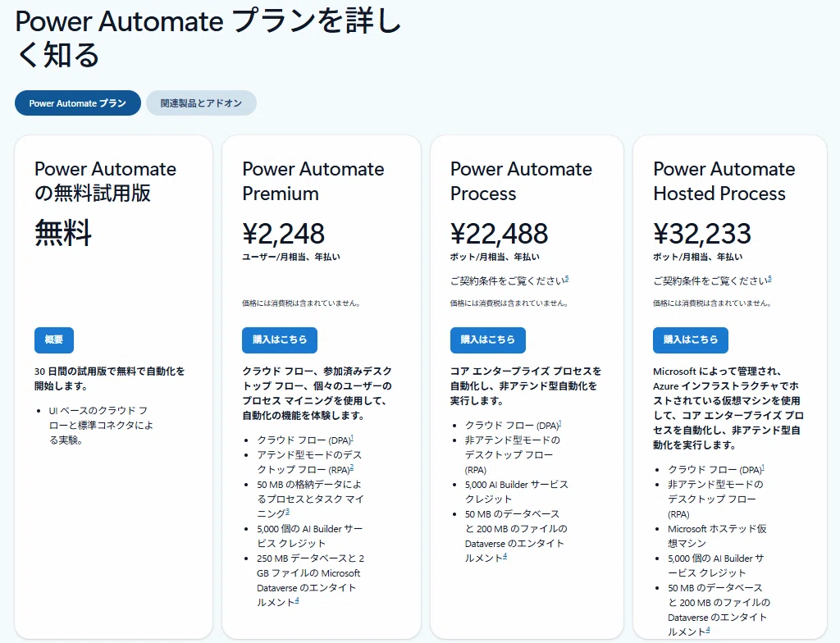
Task: Click the UI ベースのクラウド フロー bullet
Action: [x=101, y=426]
